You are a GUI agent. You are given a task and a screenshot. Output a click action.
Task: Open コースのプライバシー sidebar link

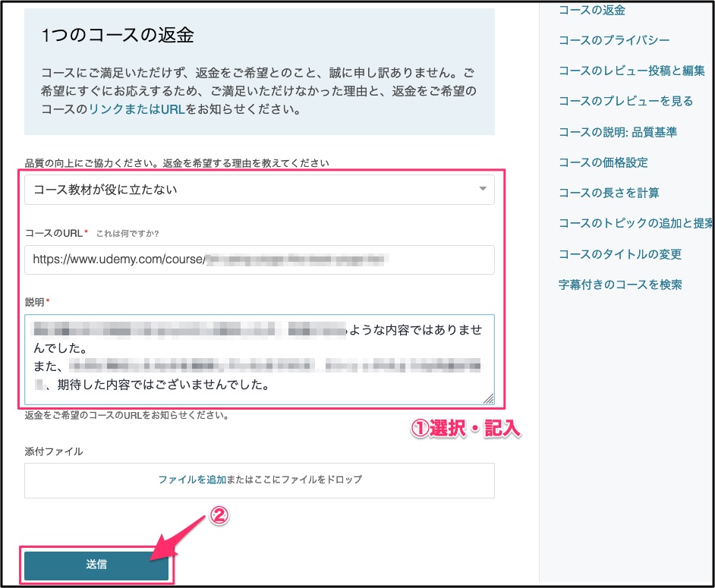coord(614,40)
